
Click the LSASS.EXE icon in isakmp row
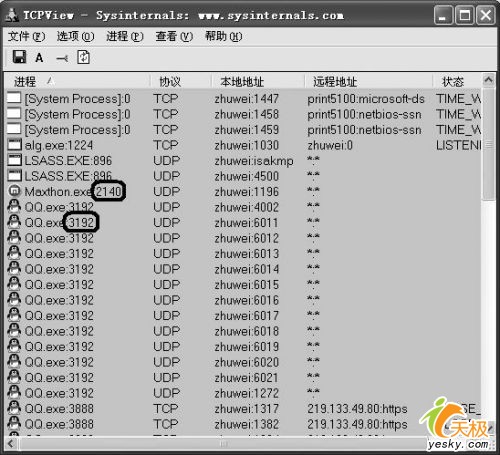pos(14,160)
